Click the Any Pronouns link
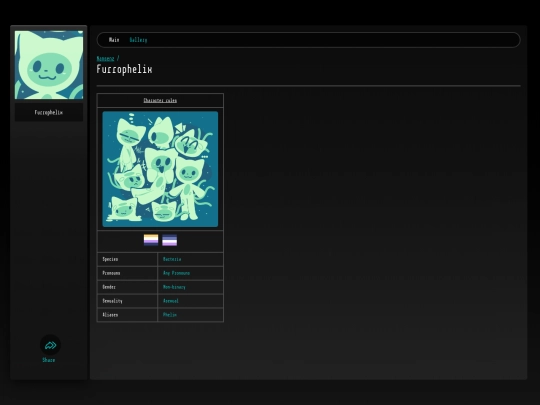 [x=176, y=273]
